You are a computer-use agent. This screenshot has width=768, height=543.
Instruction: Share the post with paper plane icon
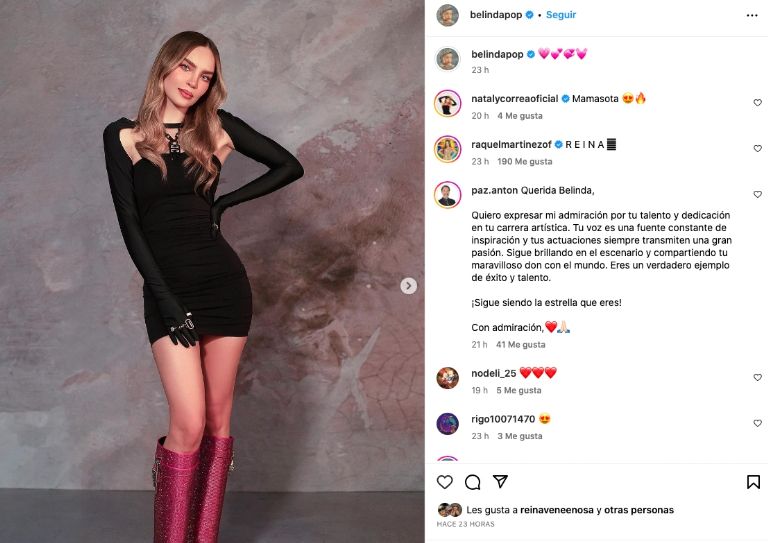click(x=501, y=482)
